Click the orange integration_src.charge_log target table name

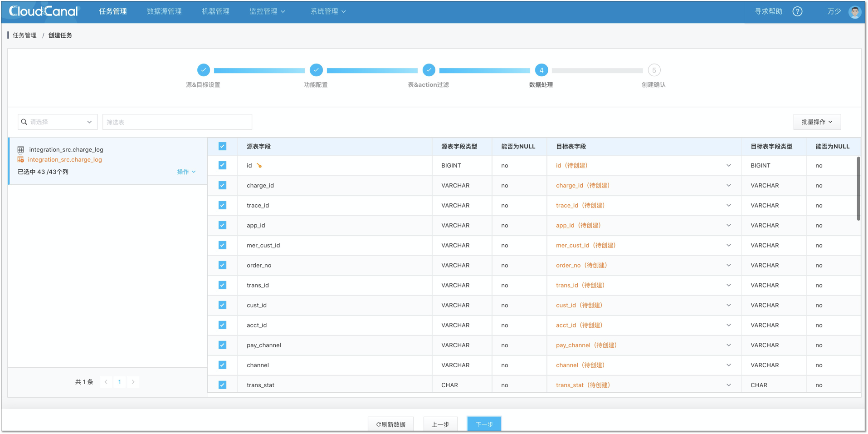pyautogui.click(x=65, y=159)
